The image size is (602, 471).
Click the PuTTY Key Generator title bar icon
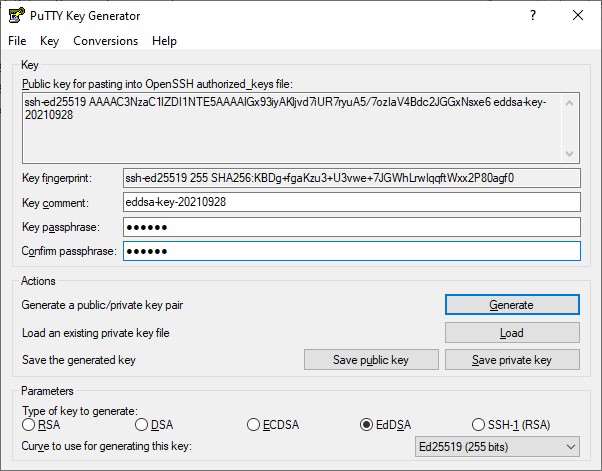point(17,16)
